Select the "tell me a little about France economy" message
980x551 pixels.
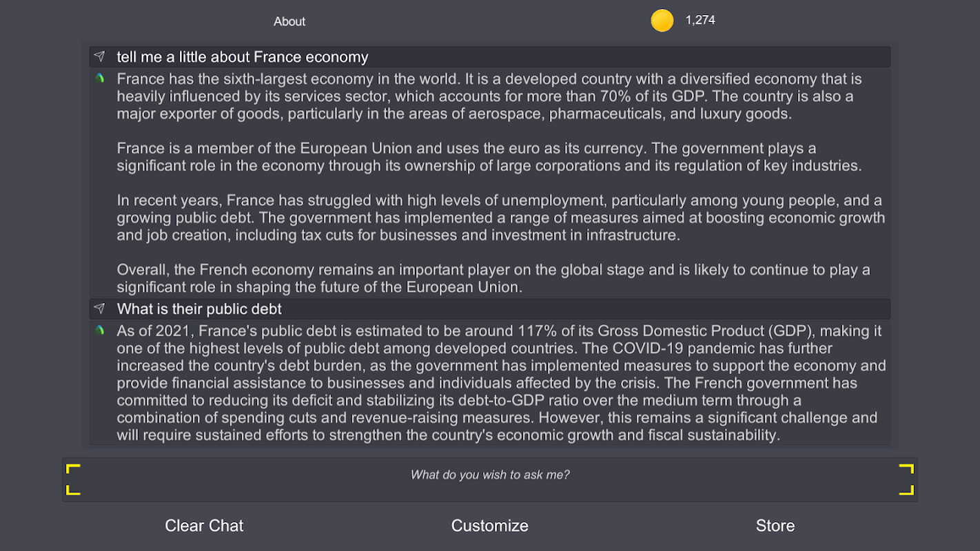point(243,57)
